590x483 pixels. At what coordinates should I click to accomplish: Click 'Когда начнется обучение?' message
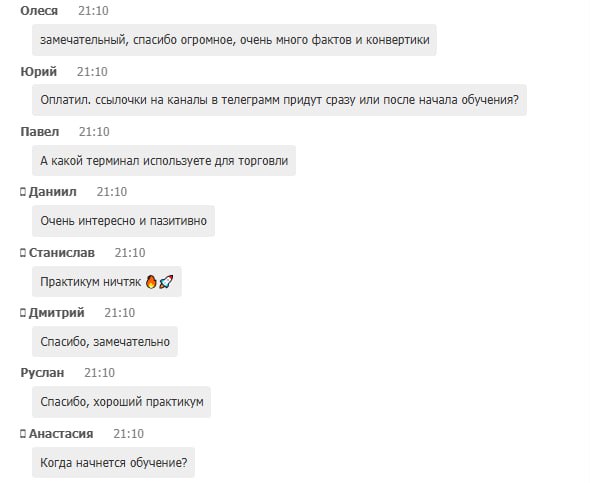[x=114, y=462]
